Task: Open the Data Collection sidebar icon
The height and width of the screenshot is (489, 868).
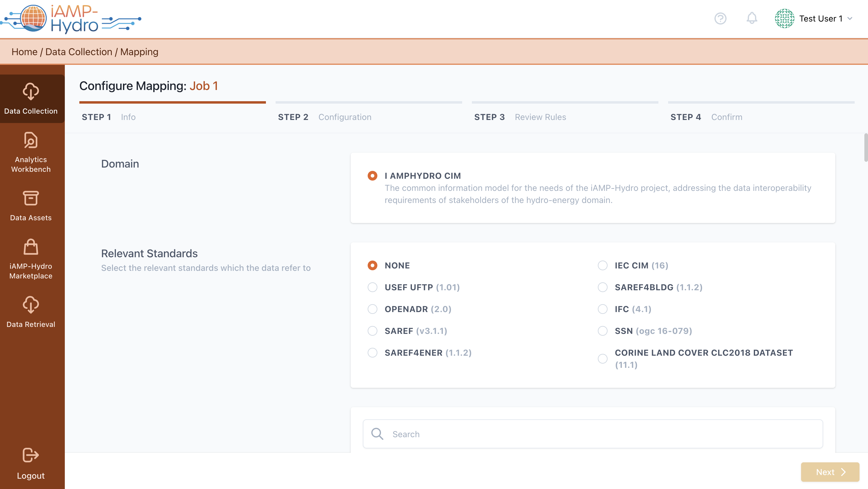Action: (x=31, y=92)
